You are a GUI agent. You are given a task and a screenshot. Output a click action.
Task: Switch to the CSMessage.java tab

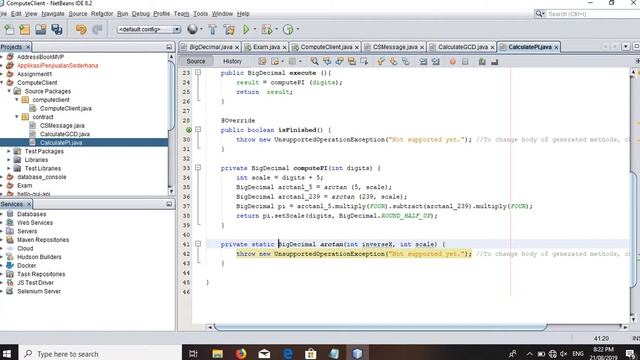(395, 47)
